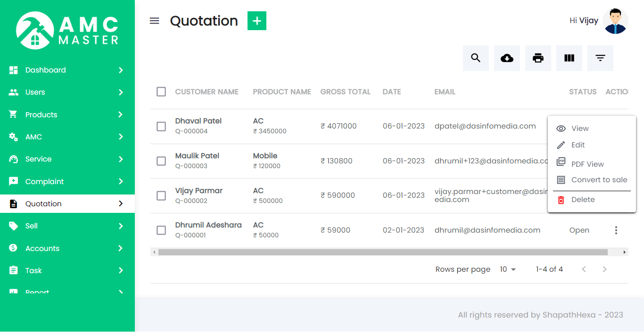This screenshot has height=332, width=644.
Task: Check the select-all header checkbox
Action: click(161, 92)
